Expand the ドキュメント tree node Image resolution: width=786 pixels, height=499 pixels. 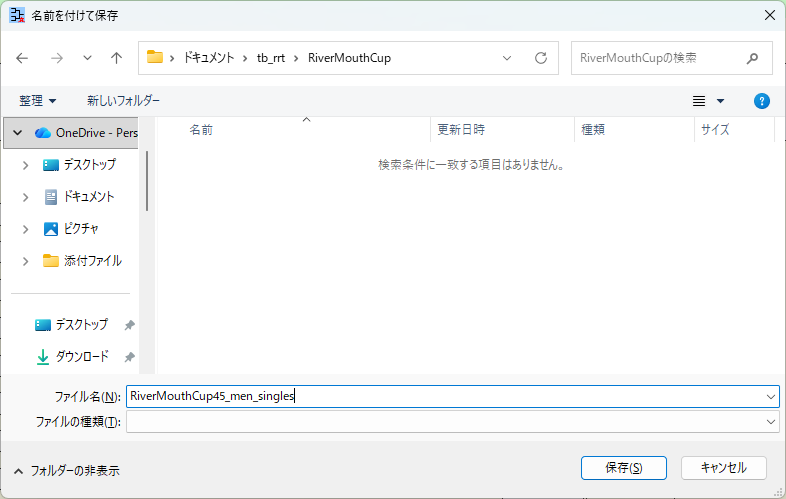26,197
